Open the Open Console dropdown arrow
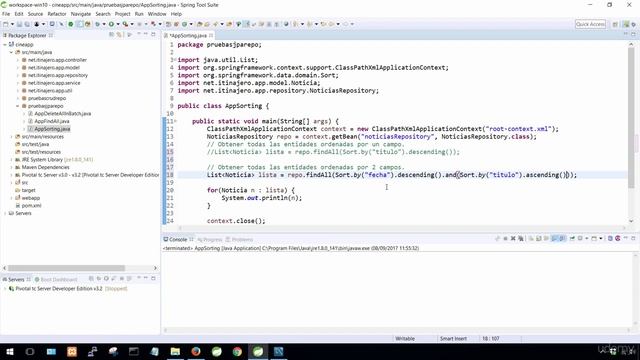 click(601, 238)
